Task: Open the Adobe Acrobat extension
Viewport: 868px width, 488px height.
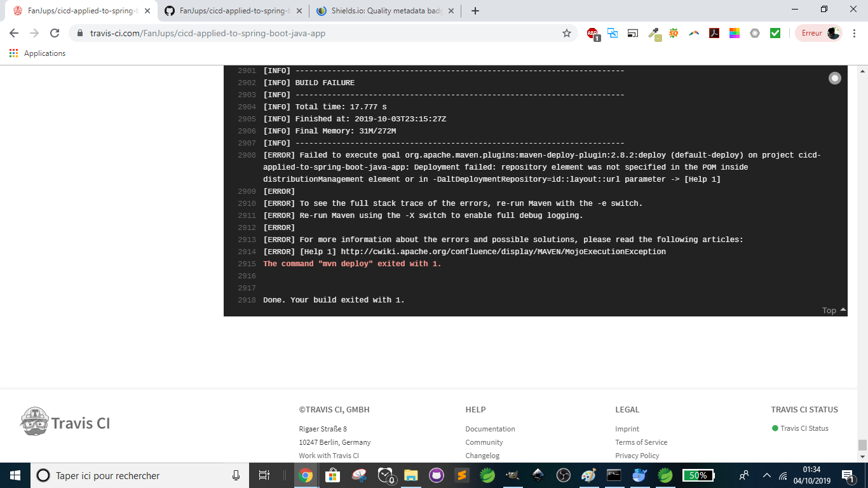Action: (714, 33)
